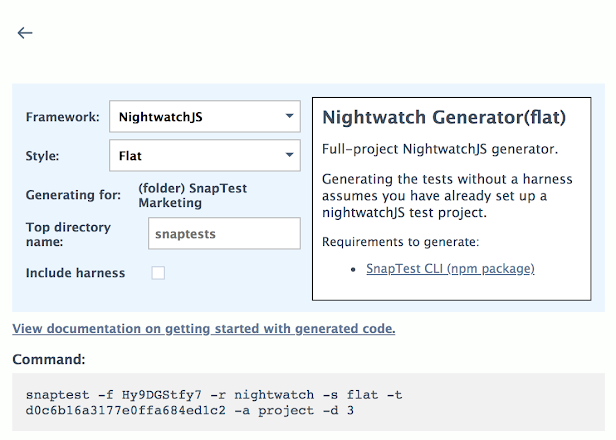Click the 'Generating for:' label
This screenshot has width=616, height=440.
pos(73,195)
